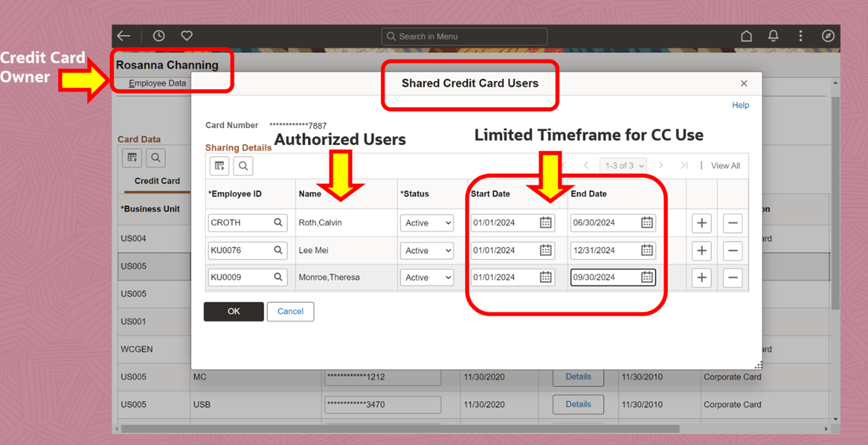Open the Status dropdown for Roth,Calvin

(427, 223)
